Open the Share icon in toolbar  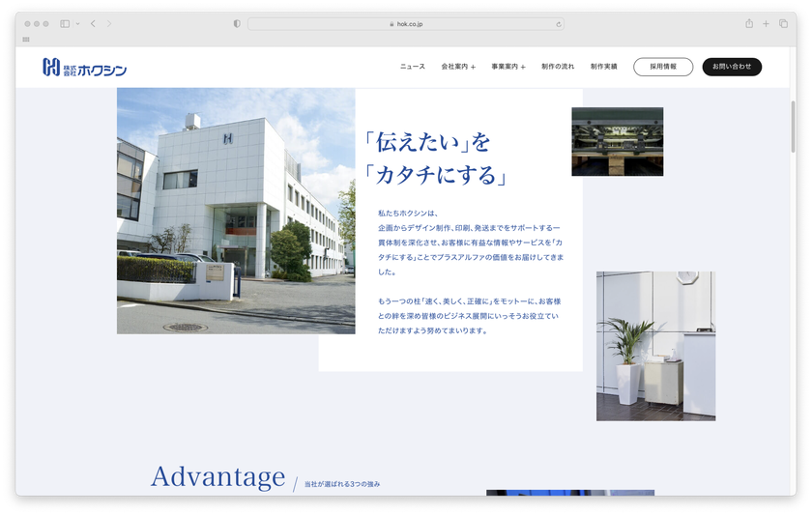click(x=749, y=23)
